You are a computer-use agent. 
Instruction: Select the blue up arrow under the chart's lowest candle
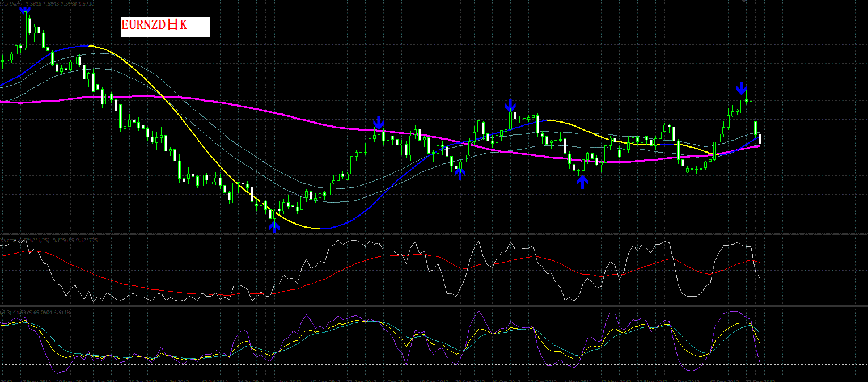[x=274, y=227]
